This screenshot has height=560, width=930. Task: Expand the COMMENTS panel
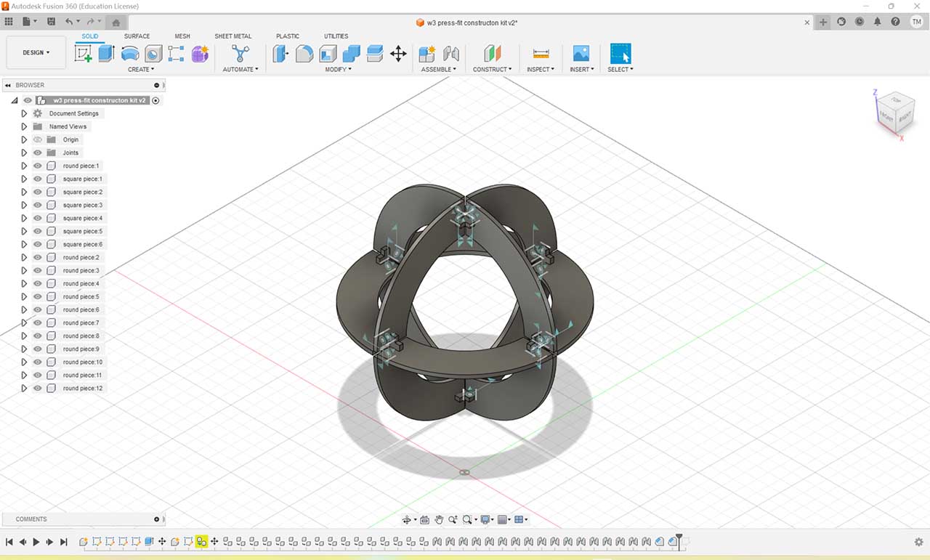[x=156, y=519]
